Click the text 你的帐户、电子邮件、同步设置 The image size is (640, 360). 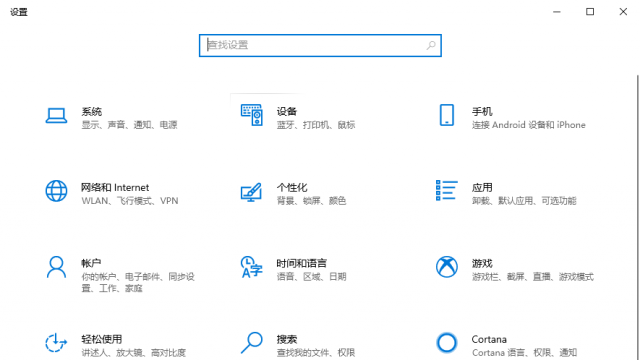pyautogui.click(x=138, y=282)
